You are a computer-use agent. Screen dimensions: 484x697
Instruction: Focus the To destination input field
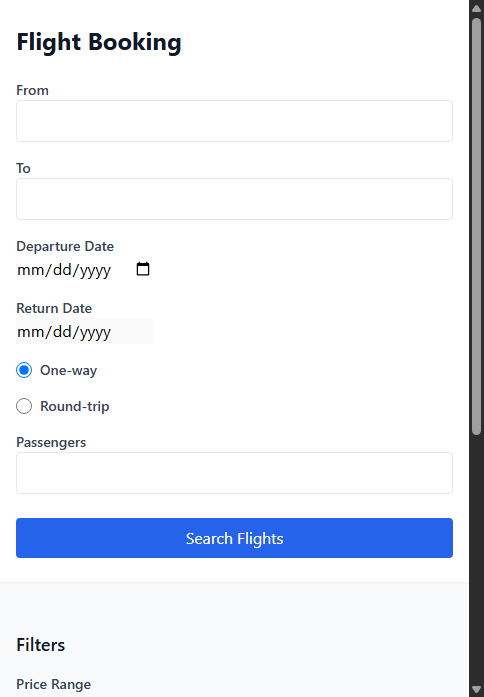tap(234, 199)
